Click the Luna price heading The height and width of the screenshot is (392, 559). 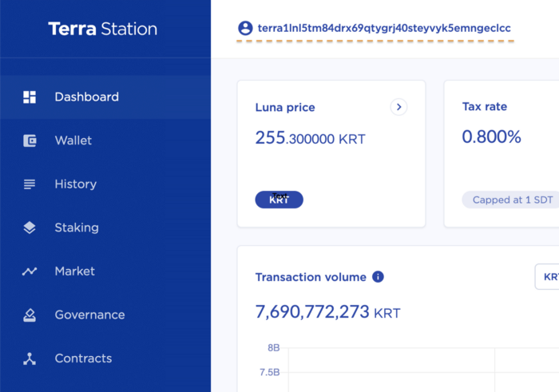(x=285, y=107)
